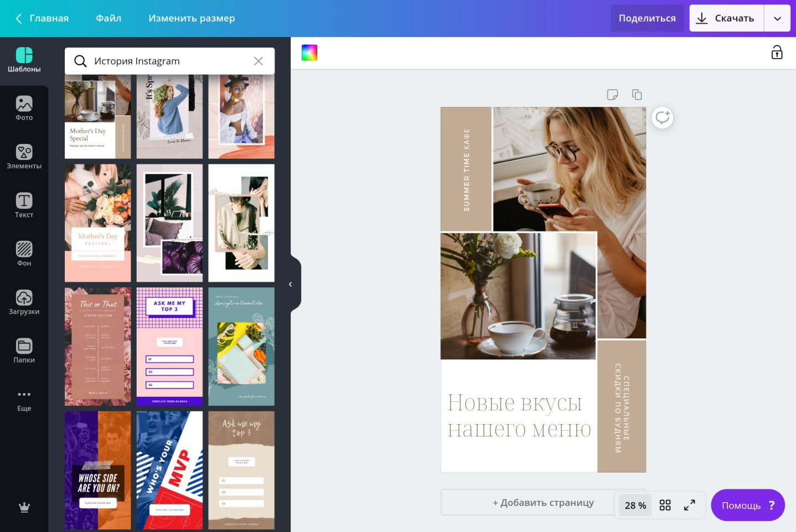This screenshot has height=532, width=796.
Task: Open the Фото panel in sidebar
Action: click(x=24, y=109)
